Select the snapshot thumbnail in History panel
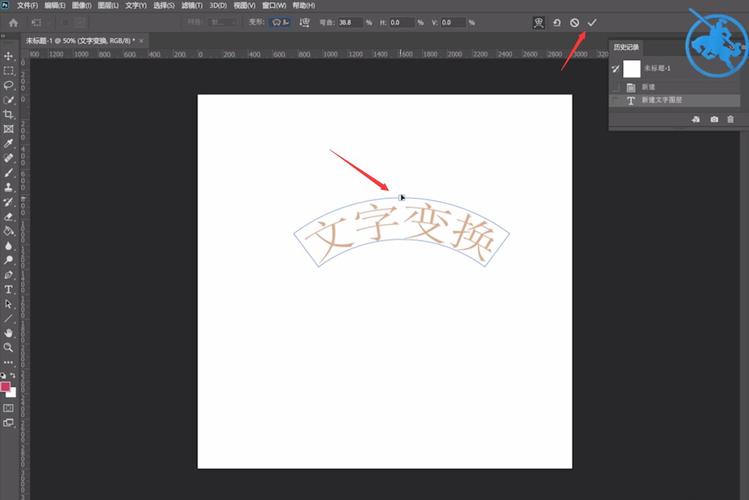Viewport: 749px width, 500px height. click(631, 69)
